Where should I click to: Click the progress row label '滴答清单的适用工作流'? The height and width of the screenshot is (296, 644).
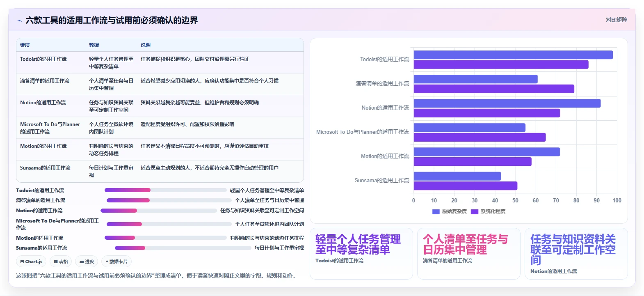pyautogui.click(x=41, y=200)
